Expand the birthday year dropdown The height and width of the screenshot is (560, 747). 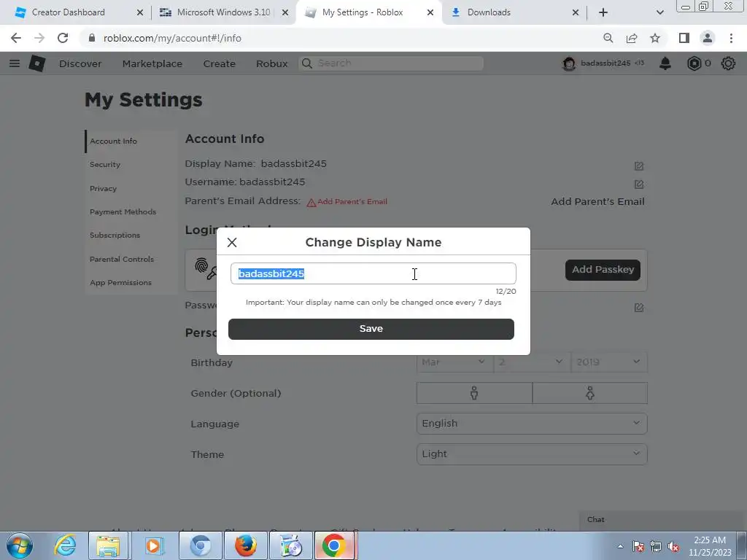(x=609, y=362)
